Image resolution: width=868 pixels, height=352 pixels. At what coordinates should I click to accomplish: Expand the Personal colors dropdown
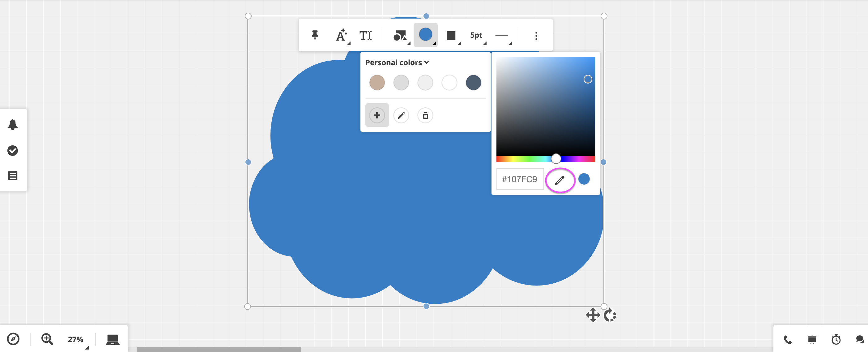[x=397, y=62]
